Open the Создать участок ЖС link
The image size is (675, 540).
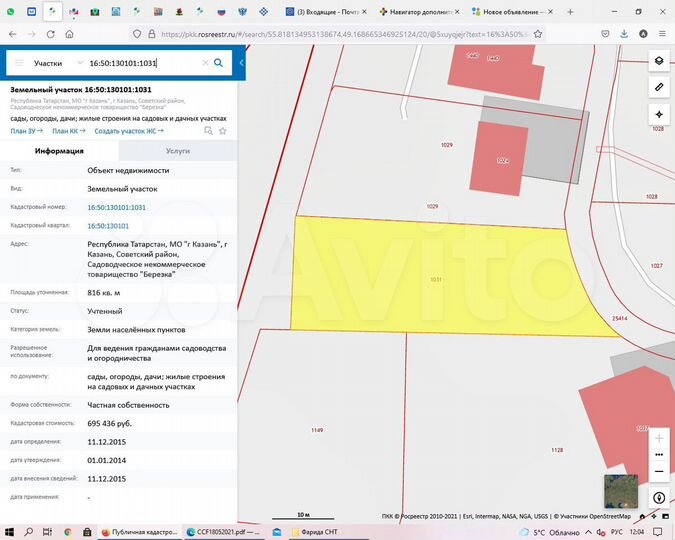[129, 131]
